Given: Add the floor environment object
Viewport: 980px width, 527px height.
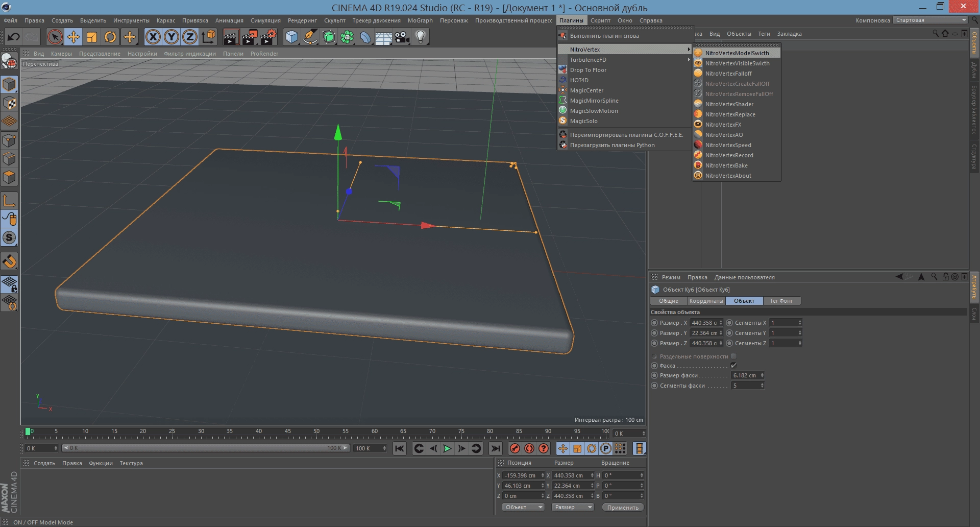Looking at the screenshot, I should coord(384,37).
